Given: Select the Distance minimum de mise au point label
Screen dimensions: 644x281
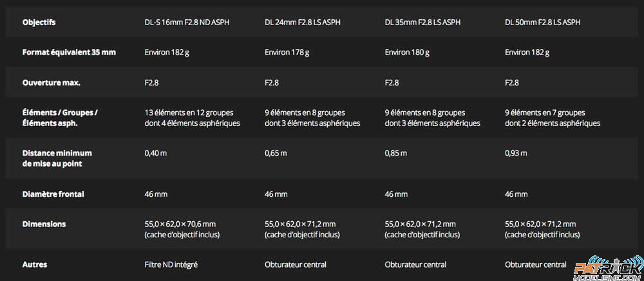Looking at the screenshot, I should click(57, 158).
